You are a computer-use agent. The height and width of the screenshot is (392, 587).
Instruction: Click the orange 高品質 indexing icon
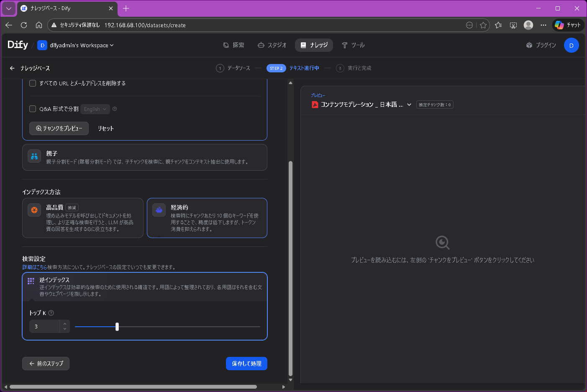34,210
